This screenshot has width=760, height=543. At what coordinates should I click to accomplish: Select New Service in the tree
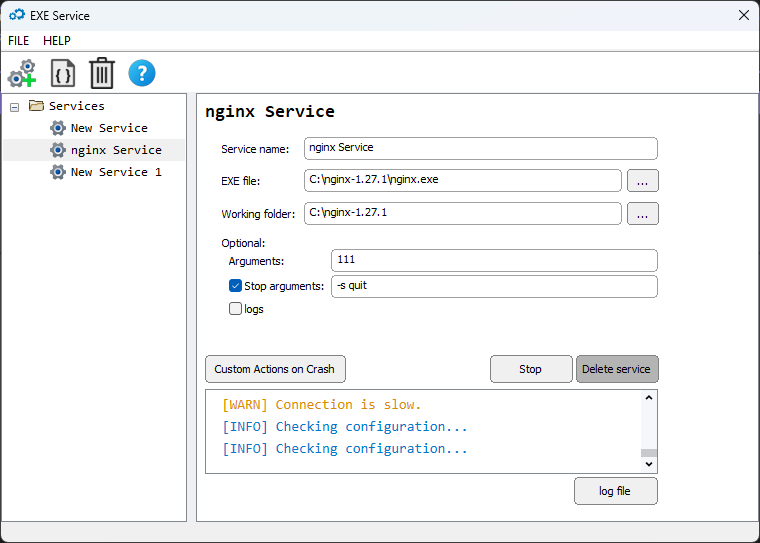tap(109, 128)
